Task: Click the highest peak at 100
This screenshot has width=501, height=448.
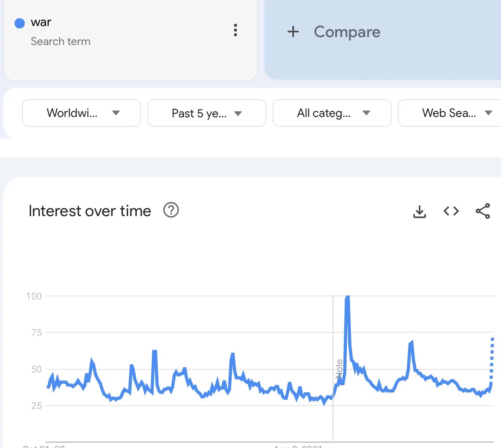Action: point(348,297)
